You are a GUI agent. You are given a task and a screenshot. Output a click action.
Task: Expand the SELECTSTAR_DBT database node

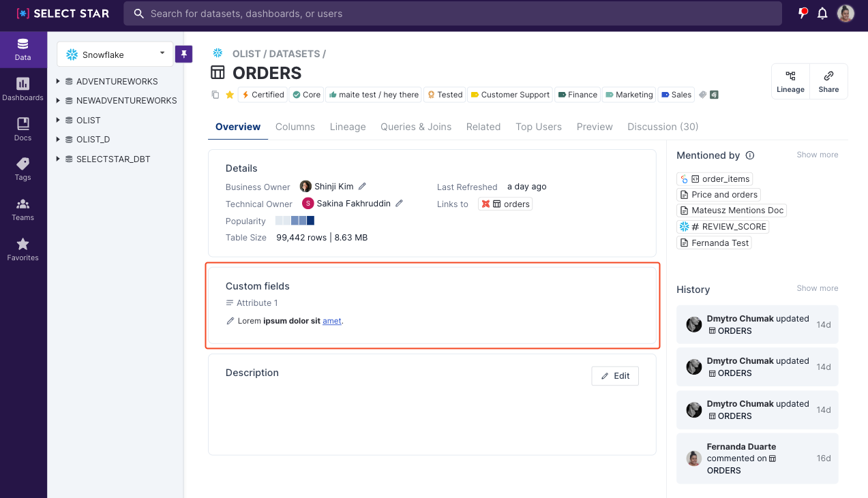(x=59, y=159)
